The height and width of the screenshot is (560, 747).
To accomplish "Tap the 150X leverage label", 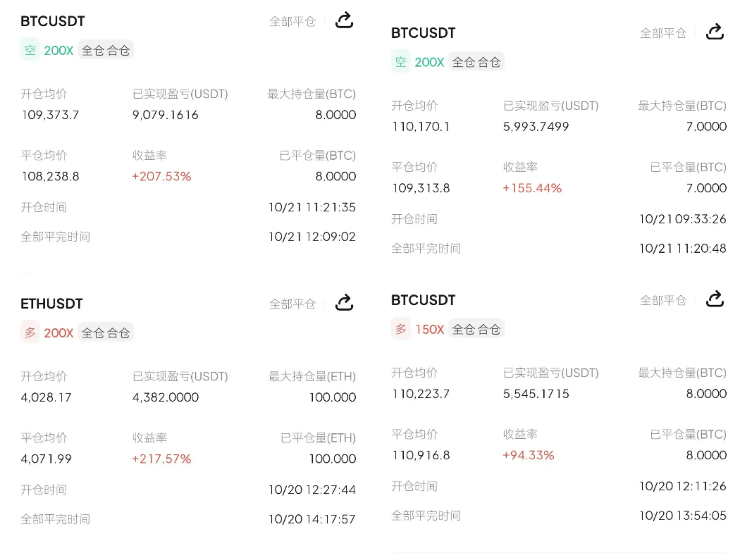I will point(430,329).
